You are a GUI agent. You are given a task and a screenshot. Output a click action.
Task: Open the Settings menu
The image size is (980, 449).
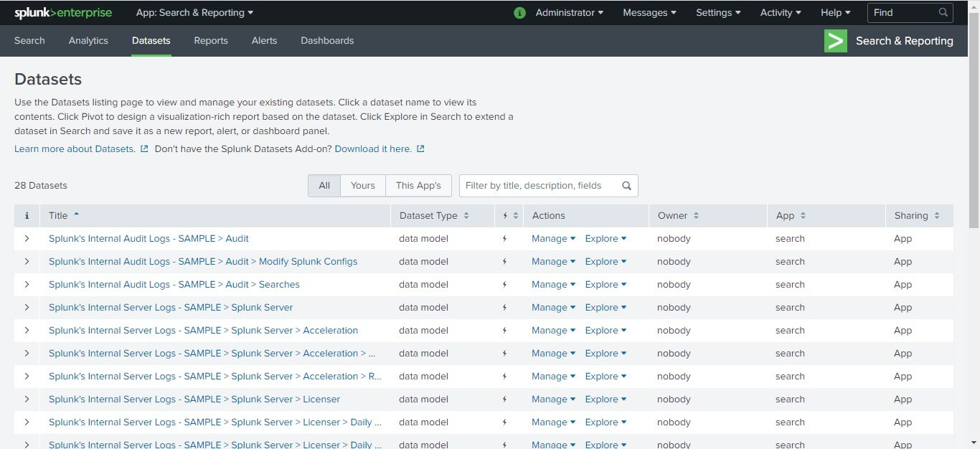pos(718,13)
